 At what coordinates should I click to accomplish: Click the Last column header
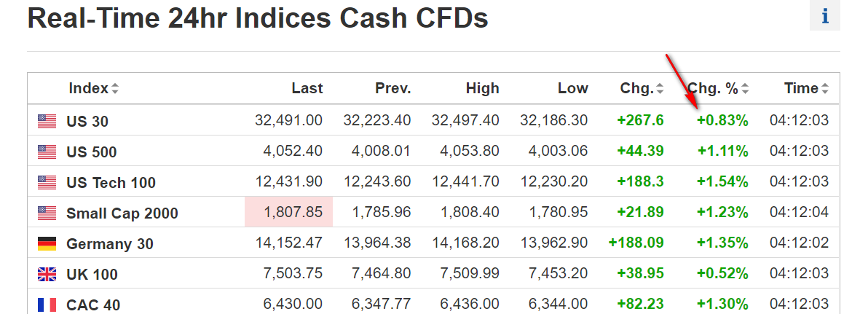pyautogui.click(x=307, y=89)
